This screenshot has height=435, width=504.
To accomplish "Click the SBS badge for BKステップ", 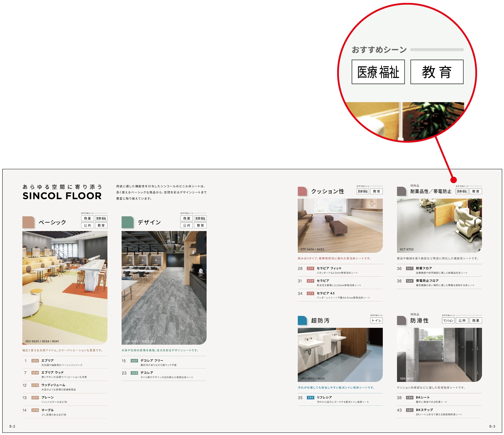I will [x=410, y=410].
